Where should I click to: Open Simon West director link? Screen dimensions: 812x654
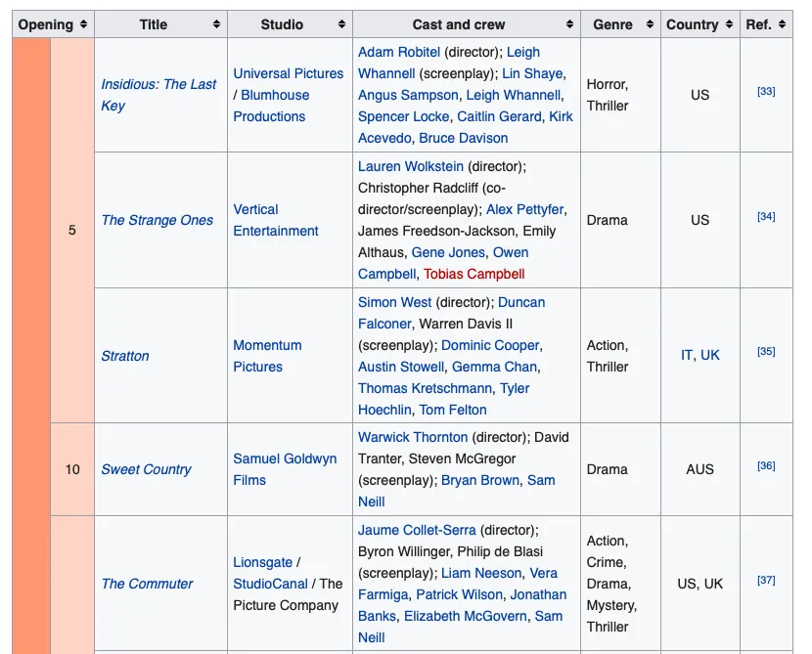tap(394, 302)
